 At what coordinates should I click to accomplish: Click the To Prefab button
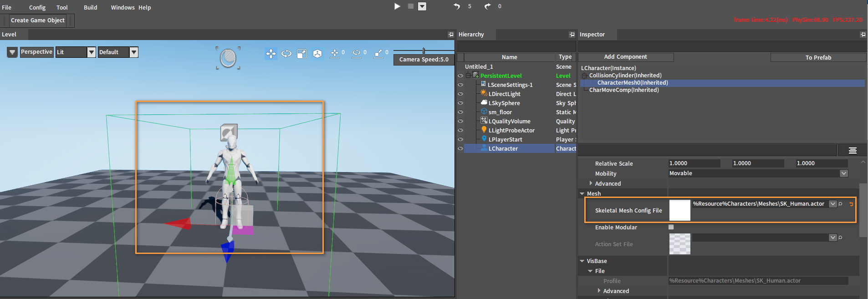tap(818, 57)
